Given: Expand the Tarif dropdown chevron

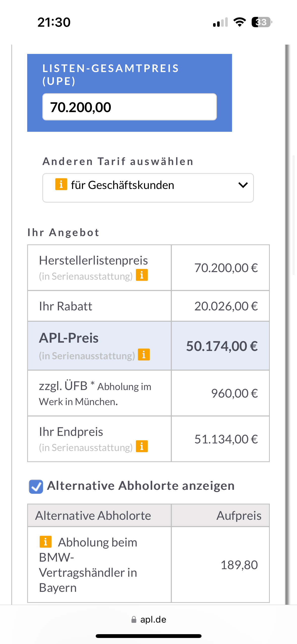Looking at the screenshot, I should [x=243, y=185].
